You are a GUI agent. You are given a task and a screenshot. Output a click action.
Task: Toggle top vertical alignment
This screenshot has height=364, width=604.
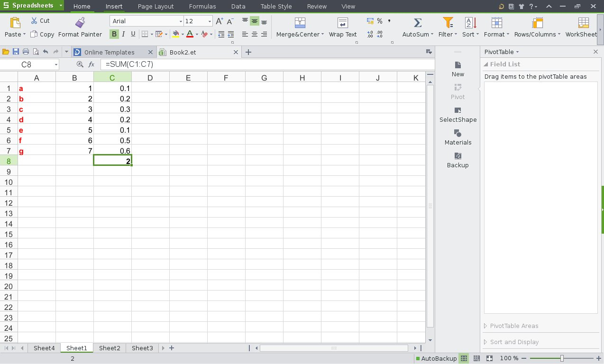pos(245,21)
